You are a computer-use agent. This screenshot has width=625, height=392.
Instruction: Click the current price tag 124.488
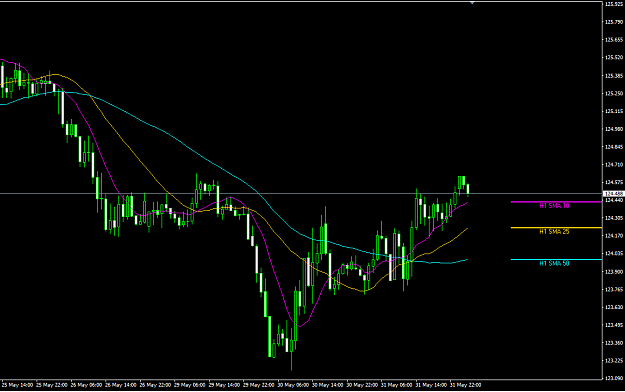(x=614, y=194)
